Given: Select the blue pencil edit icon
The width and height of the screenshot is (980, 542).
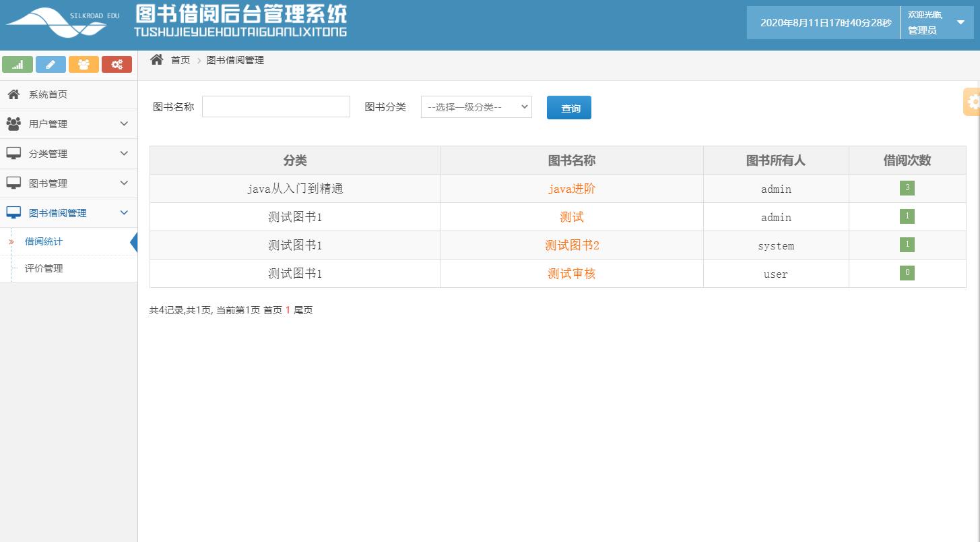Looking at the screenshot, I should click(x=51, y=64).
